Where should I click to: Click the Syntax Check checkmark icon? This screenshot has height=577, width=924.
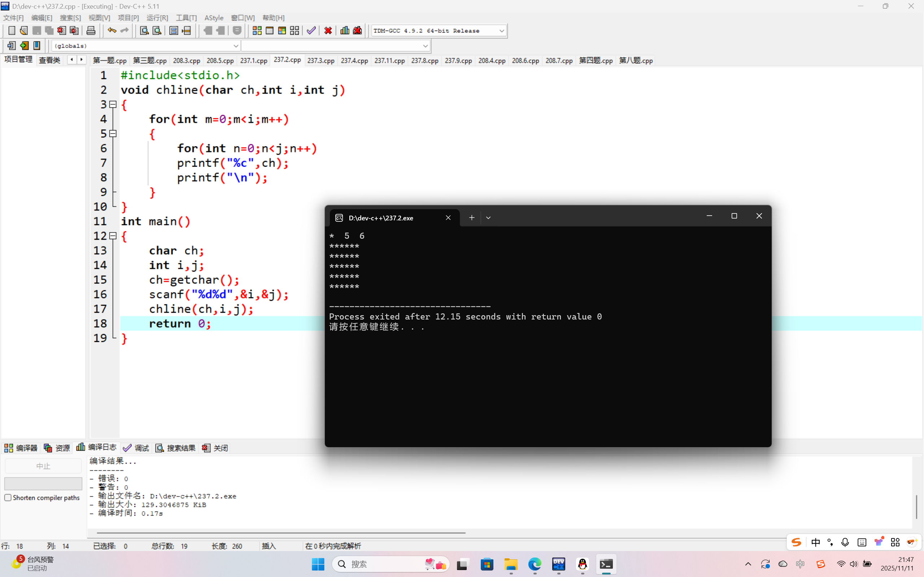311,31
